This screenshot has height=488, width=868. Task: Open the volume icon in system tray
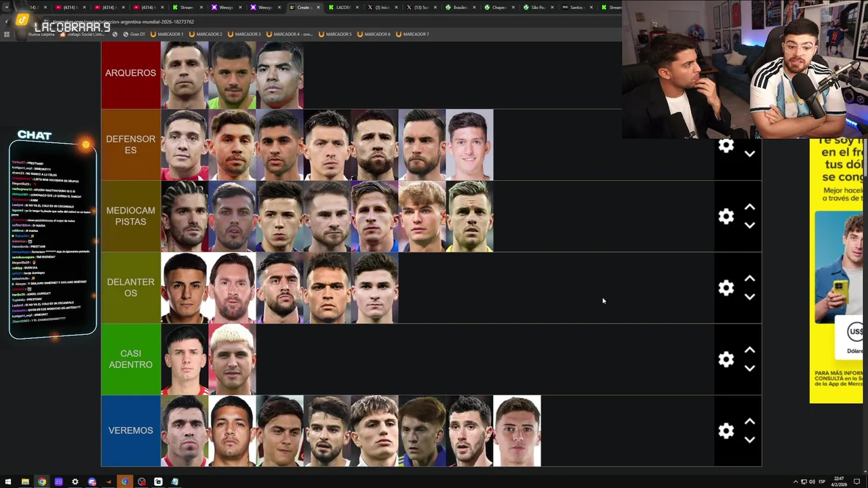812,482
